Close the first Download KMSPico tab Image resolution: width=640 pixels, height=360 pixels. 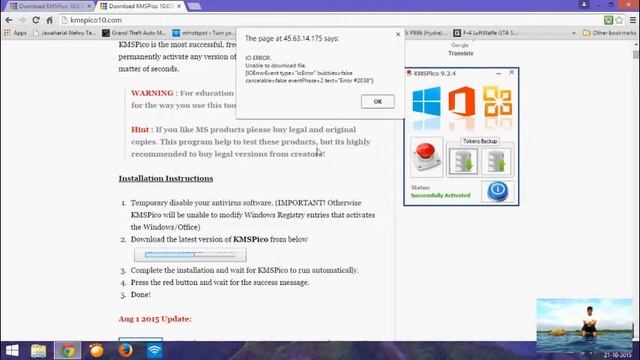(x=89, y=6)
